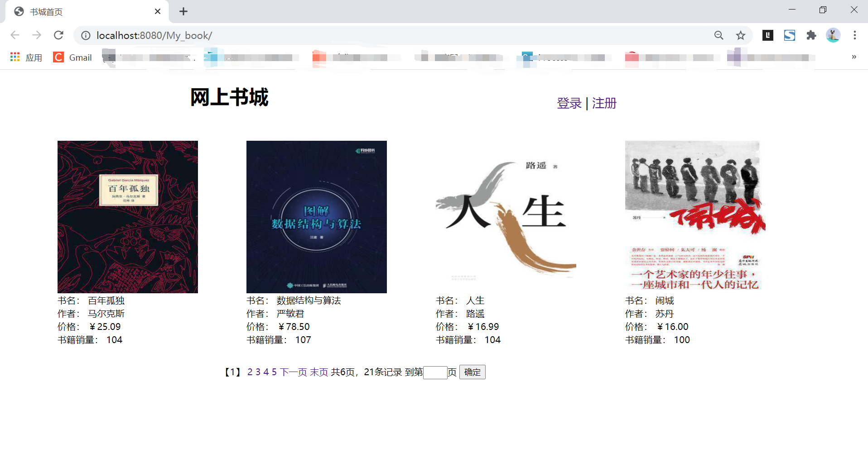This screenshot has width=868, height=458.
Task: Open a new tab with the plus button
Action: 183,11
